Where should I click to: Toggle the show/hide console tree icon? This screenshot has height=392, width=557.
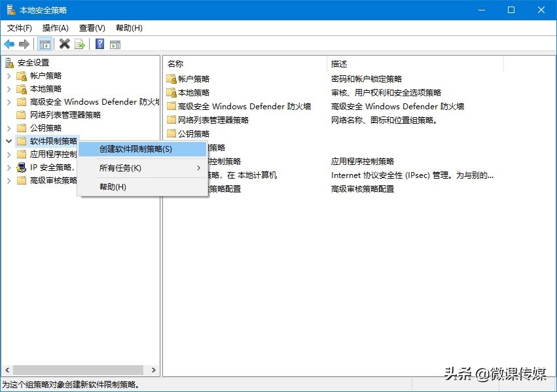point(45,45)
